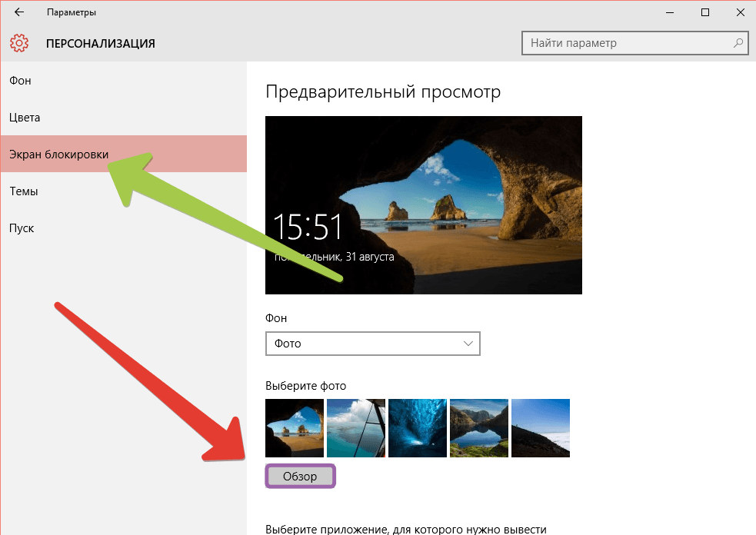Image resolution: width=756 pixels, height=535 pixels.
Task: Click the 'ПЕРСОНАЛИЗАЦИЯ' title text
Action: click(x=101, y=43)
